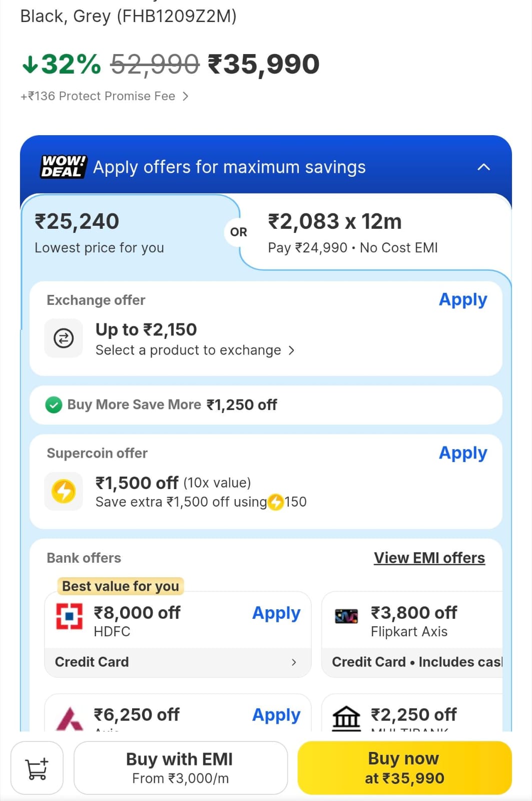This screenshot has height=801, width=532.
Task: Tap the Supercoin lightning icon
Action: [64, 491]
